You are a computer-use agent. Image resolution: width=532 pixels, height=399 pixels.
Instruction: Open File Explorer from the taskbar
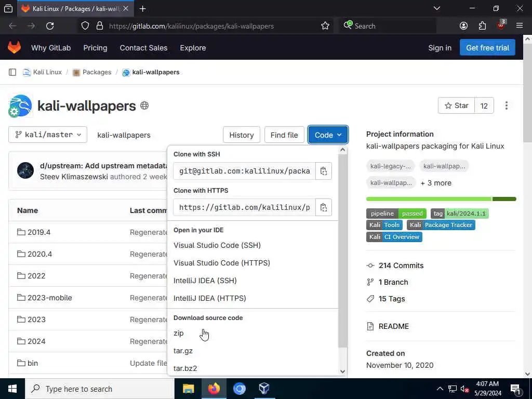pyautogui.click(x=188, y=389)
